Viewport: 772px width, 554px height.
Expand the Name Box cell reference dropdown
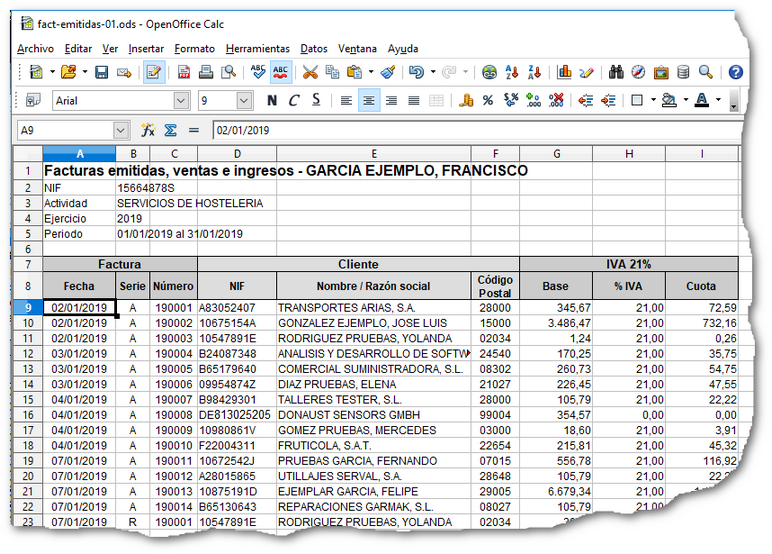pos(121,130)
